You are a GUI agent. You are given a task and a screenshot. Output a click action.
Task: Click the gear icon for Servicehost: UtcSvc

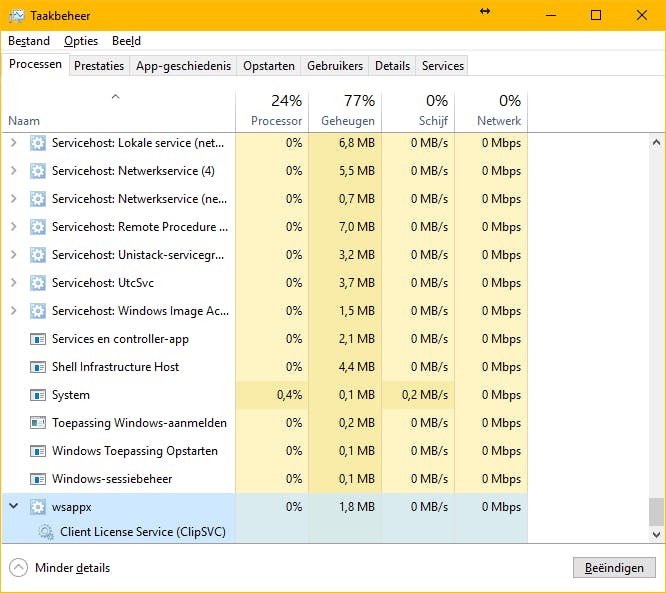(x=38, y=283)
